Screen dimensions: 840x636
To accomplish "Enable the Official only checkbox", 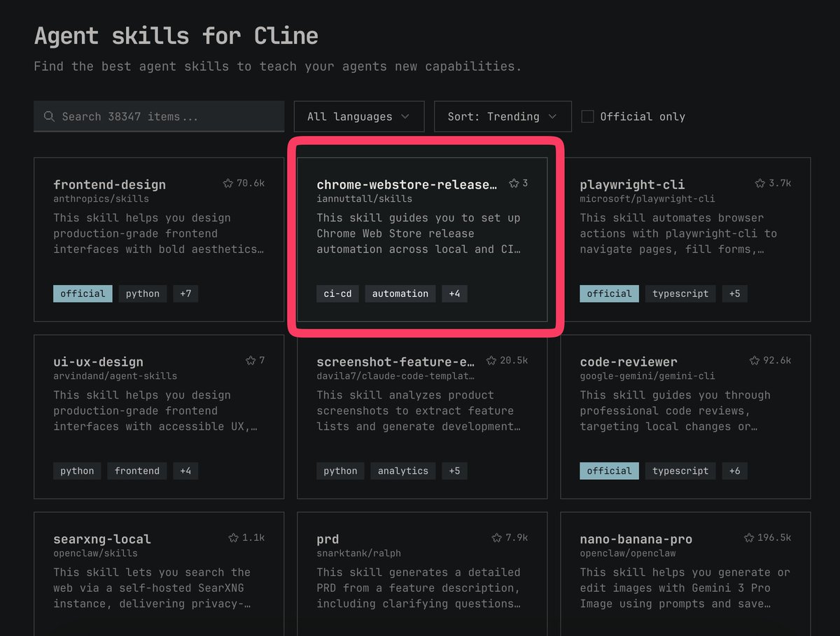I will point(588,116).
